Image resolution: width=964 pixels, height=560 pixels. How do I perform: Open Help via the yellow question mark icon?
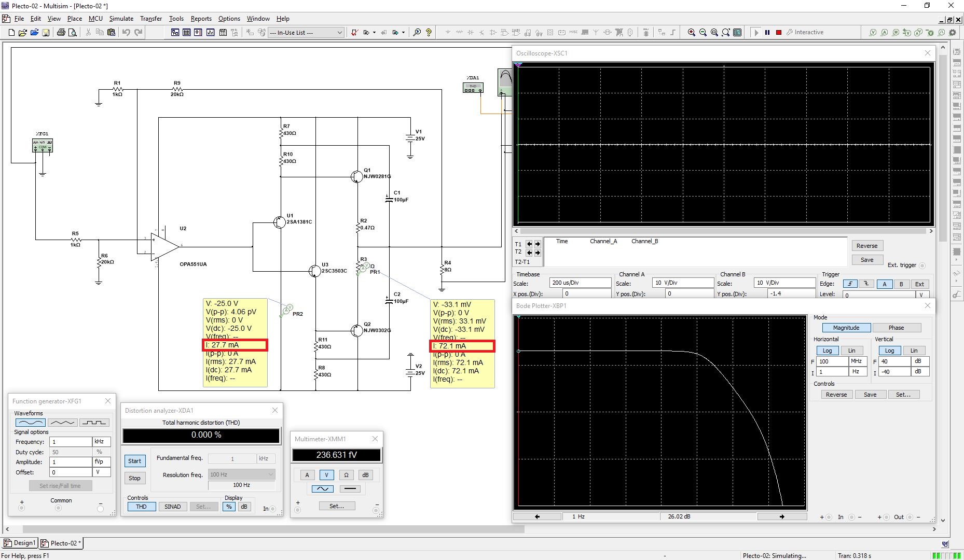coord(429,32)
